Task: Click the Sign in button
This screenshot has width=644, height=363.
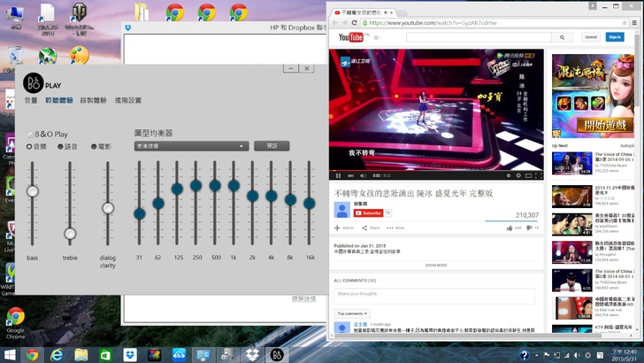Action: point(615,37)
